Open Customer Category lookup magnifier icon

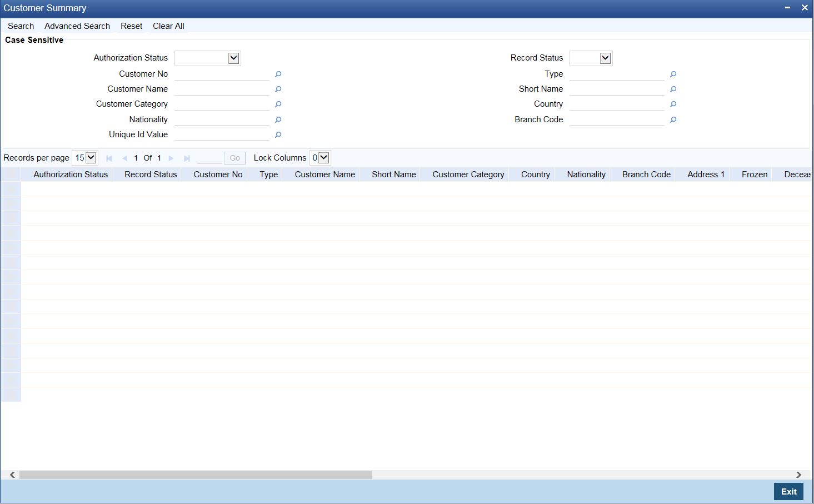tap(278, 104)
